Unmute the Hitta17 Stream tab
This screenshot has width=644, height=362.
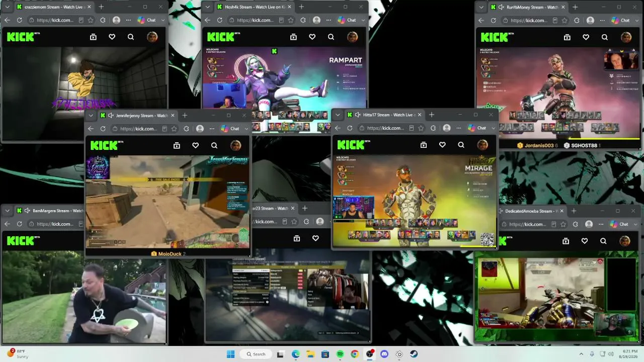358,115
